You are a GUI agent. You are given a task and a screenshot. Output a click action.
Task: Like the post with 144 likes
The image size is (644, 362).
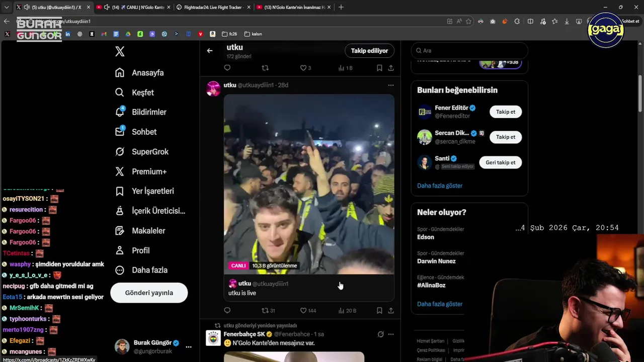[x=308, y=311]
